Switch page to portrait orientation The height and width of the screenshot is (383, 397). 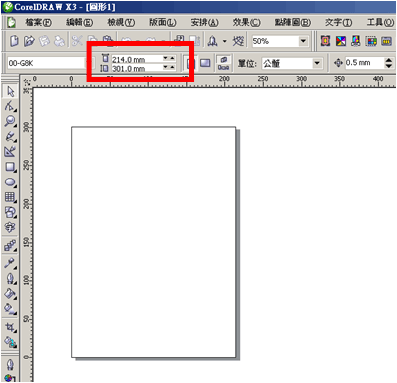190,63
